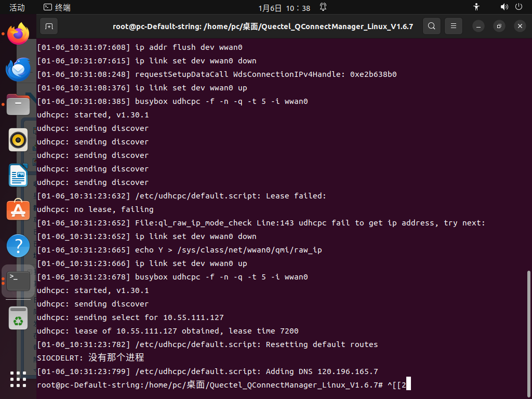The width and height of the screenshot is (532, 399).
Task: Click the notification bell icon
Action: (323, 7)
